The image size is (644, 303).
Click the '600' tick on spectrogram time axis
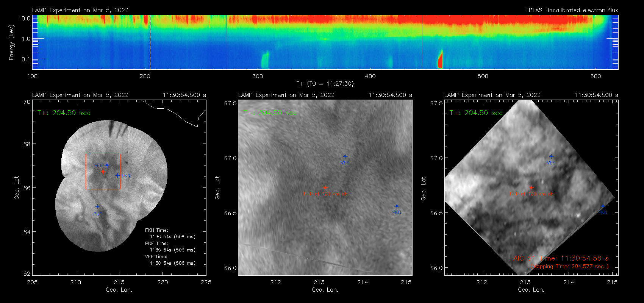(596, 76)
